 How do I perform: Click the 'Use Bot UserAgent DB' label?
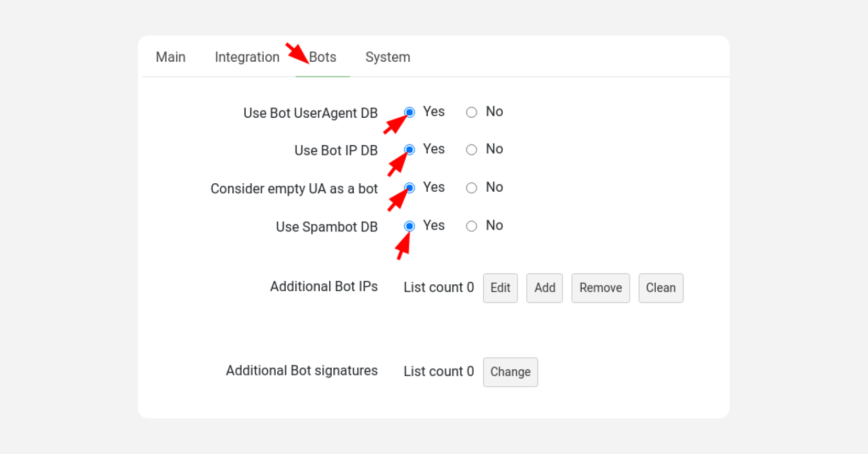tap(310, 113)
